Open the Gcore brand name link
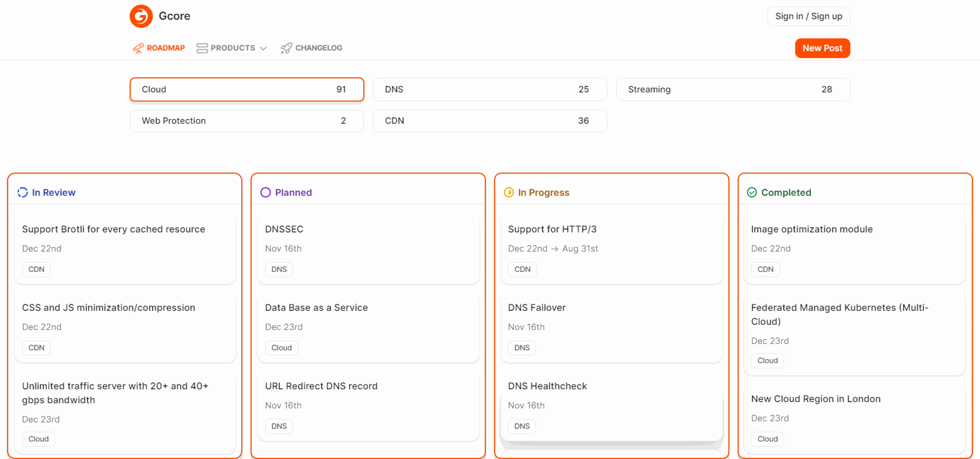This screenshot has width=980, height=459. click(x=174, y=16)
